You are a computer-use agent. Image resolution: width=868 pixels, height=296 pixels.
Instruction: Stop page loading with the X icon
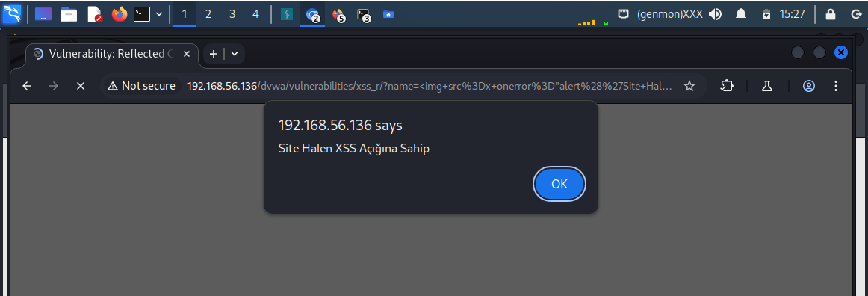pos(80,86)
